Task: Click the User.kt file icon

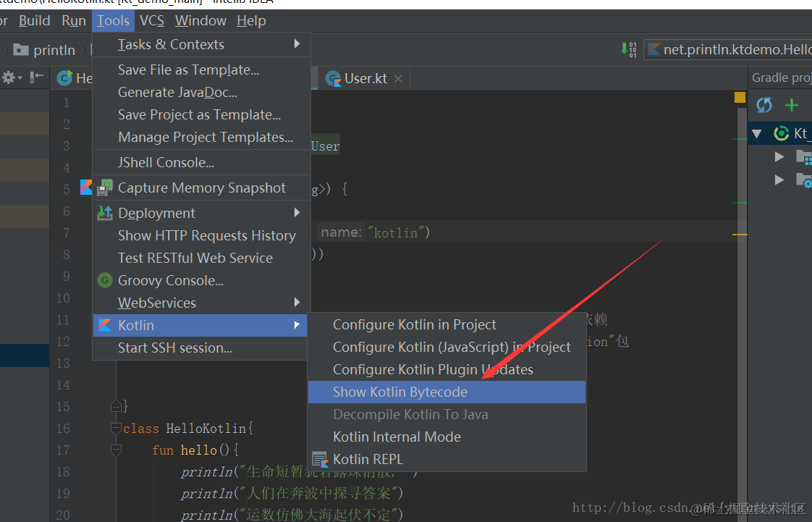Action: [333, 79]
